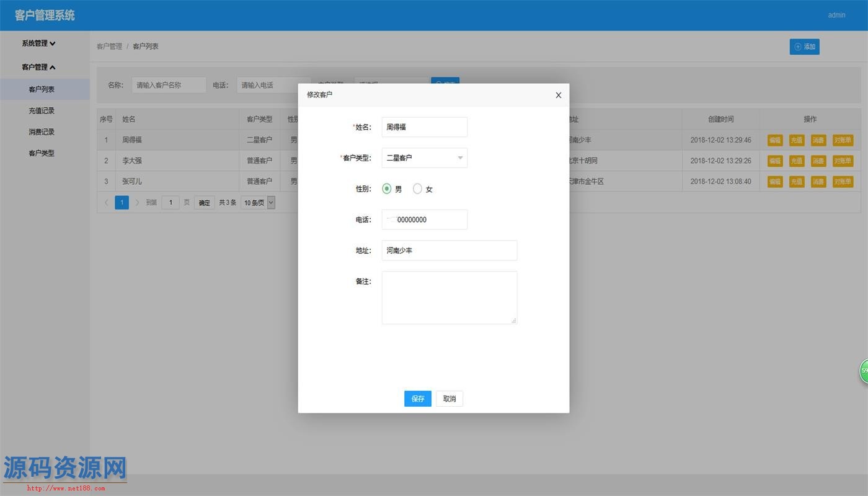Click page 1 in pagination
The image size is (868, 496).
click(x=122, y=202)
